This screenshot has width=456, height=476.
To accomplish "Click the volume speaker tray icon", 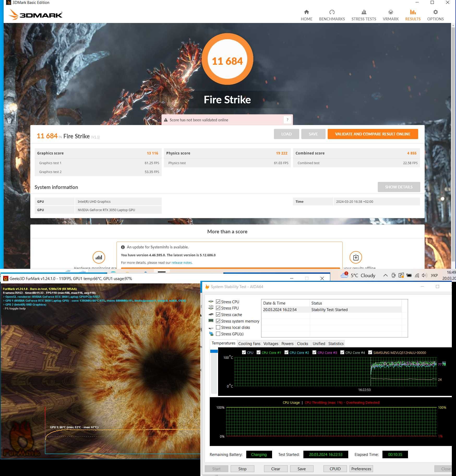I will click(424, 275).
